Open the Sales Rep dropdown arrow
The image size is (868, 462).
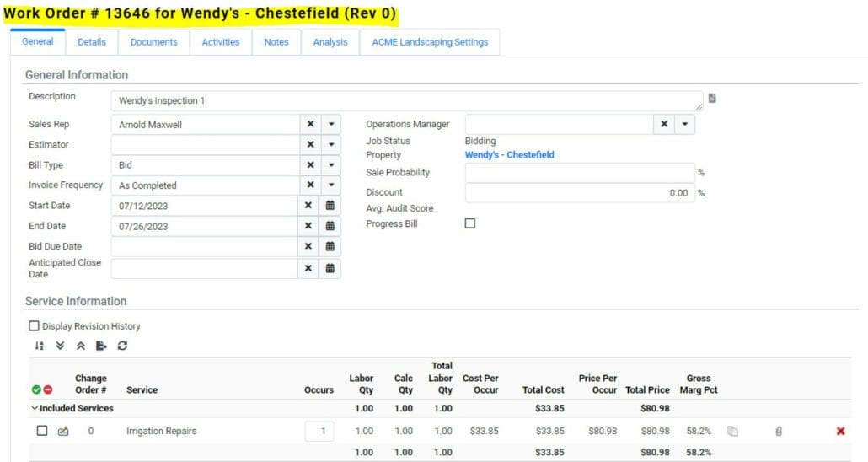(331, 124)
